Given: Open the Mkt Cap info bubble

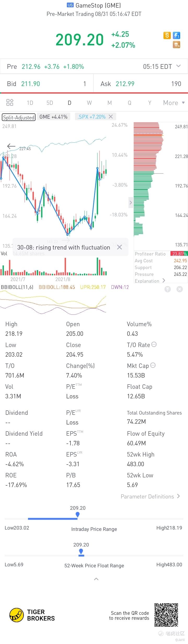Looking at the screenshot, I should tap(153, 365).
